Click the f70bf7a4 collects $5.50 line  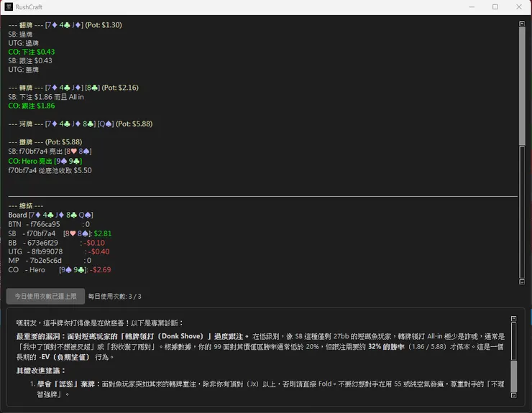(50, 170)
